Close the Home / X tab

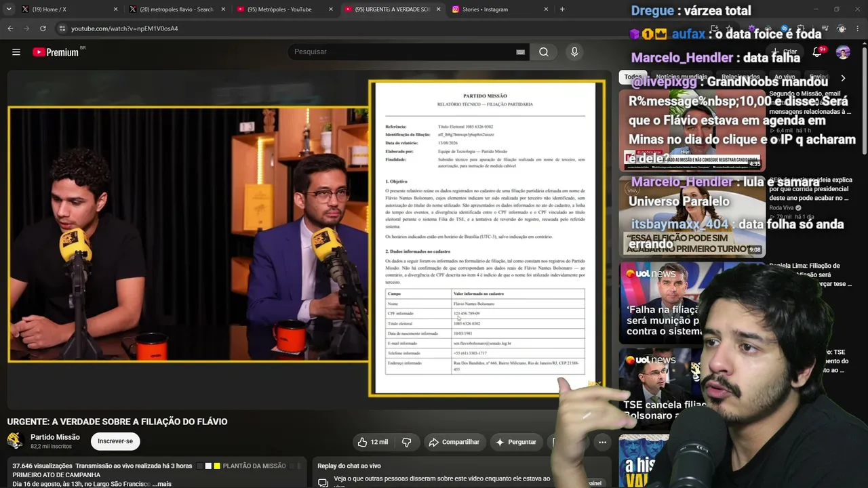pos(115,9)
